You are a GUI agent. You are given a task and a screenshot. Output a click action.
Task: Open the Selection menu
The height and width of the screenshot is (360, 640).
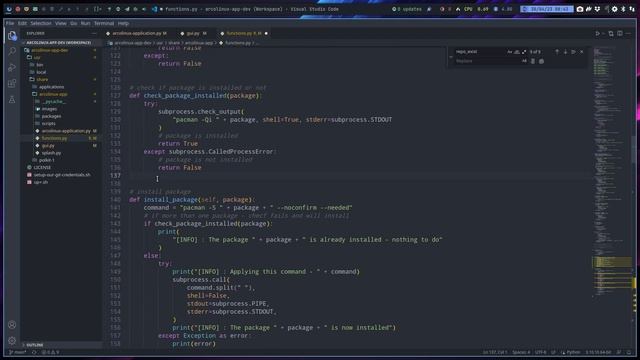[x=41, y=24]
